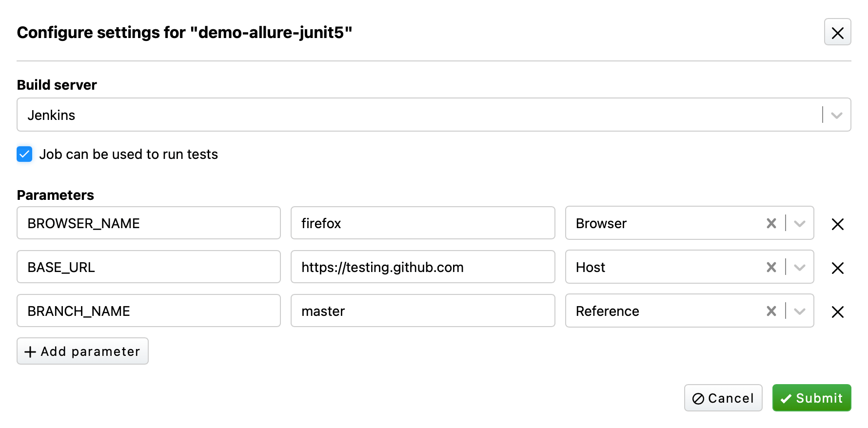The width and height of the screenshot is (868, 428).
Task: Click the plus icon on Add parameter
Action: (30, 351)
